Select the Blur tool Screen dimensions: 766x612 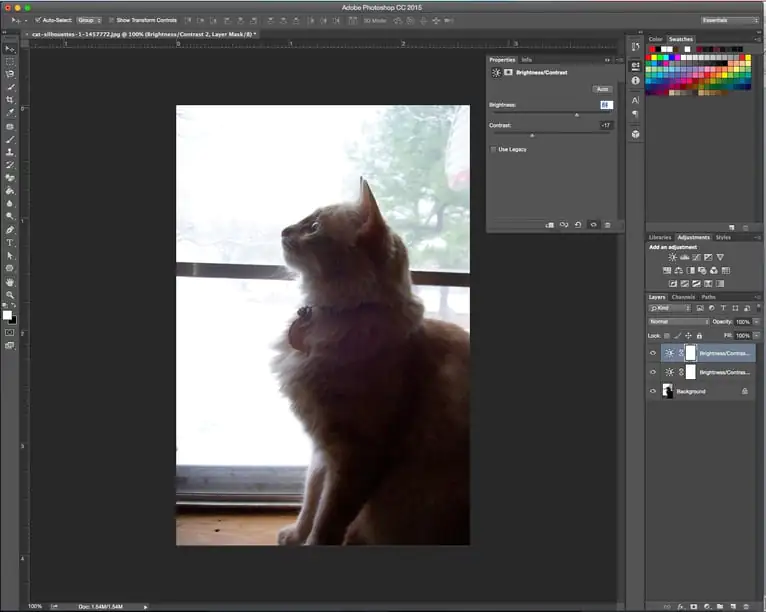pyautogui.click(x=10, y=204)
